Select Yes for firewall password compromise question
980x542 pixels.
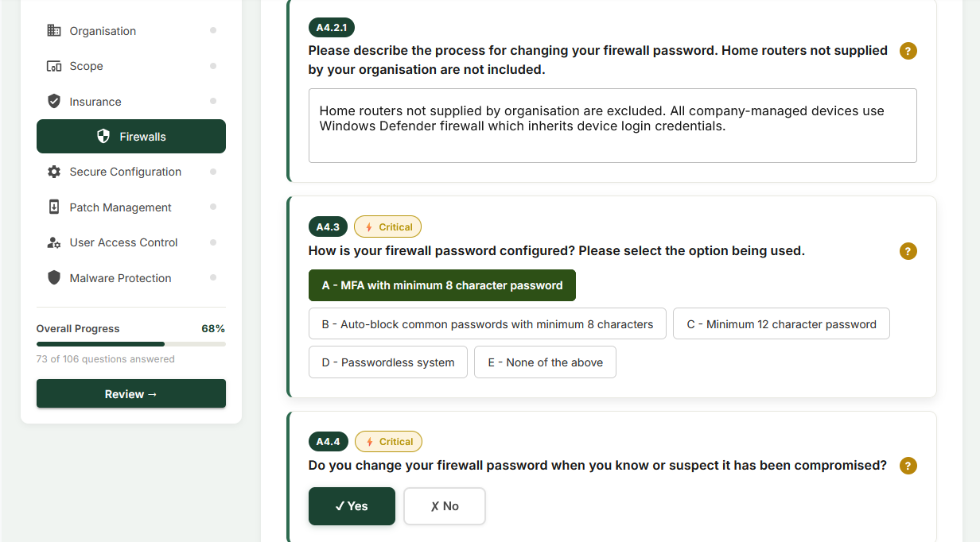click(x=352, y=506)
